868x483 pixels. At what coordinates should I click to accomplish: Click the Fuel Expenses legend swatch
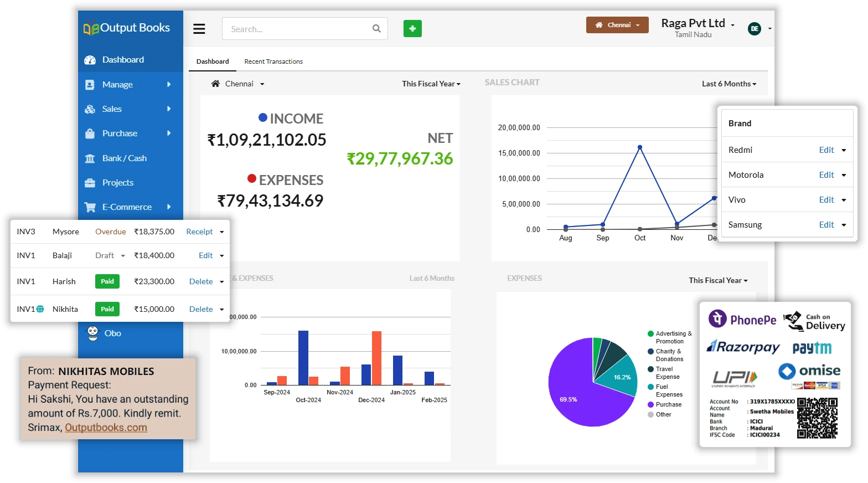tap(651, 387)
